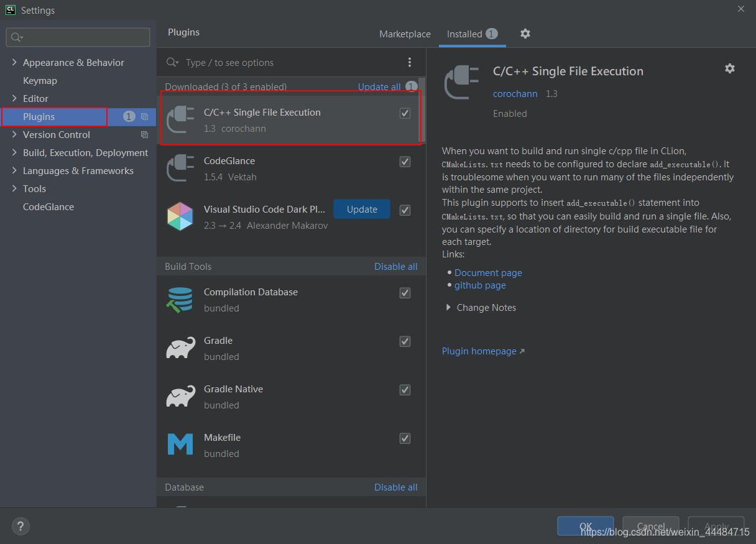Image resolution: width=756 pixels, height=544 pixels.
Task: Open the plugins gear settings menu
Action: click(525, 34)
